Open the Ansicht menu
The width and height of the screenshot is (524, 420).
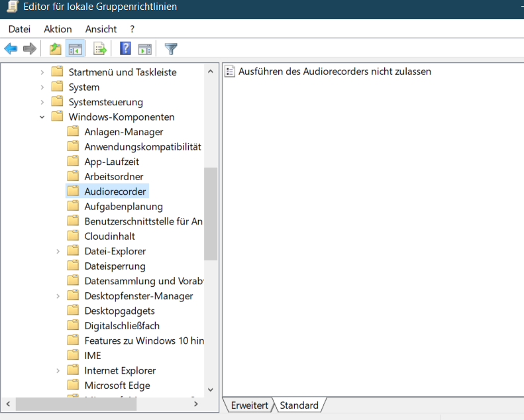[101, 29]
